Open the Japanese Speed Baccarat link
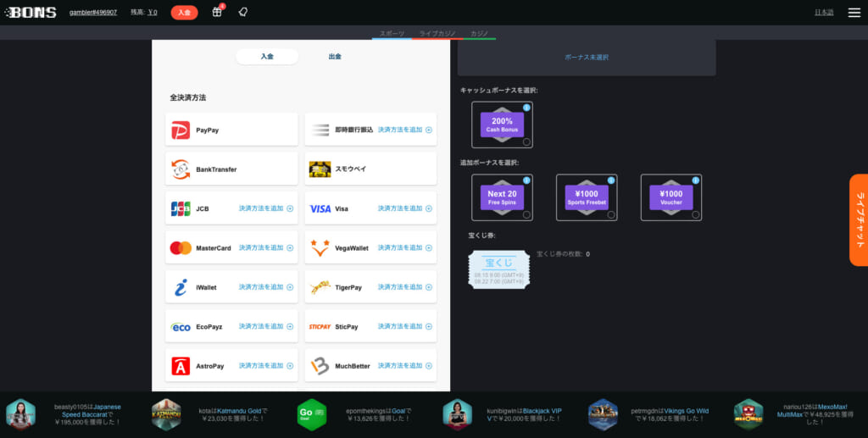Viewport: 868px width, 438px height. [x=92, y=410]
